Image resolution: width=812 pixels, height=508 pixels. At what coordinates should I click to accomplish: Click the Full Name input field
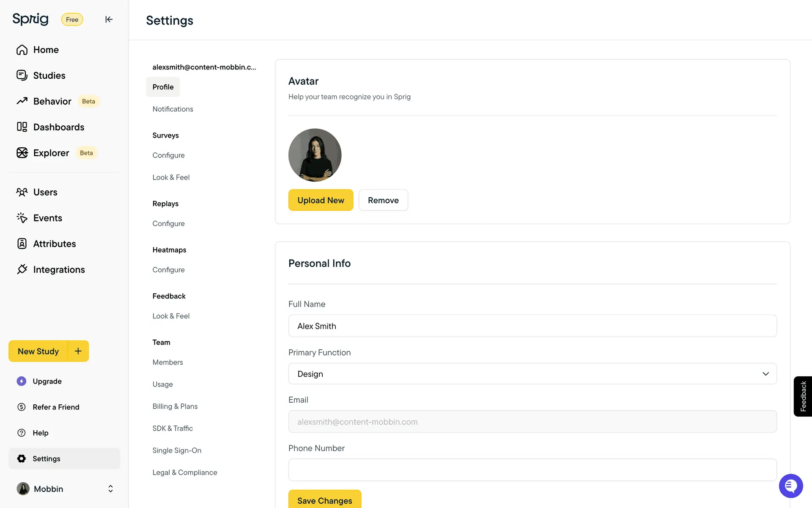tap(532, 326)
